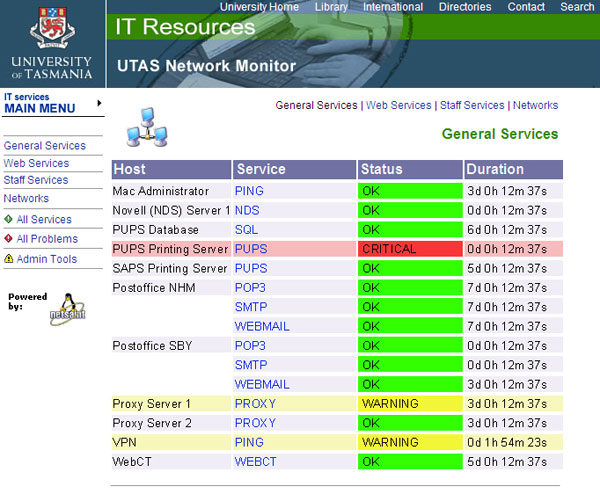600x494 pixels.
Task: Click the PUPS Database duration 6d 0h 12m 37s
Action: pyautogui.click(x=514, y=230)
